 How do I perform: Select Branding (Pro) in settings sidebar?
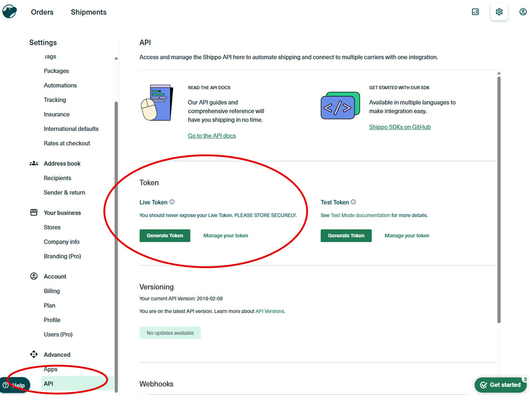coord(62,256)
